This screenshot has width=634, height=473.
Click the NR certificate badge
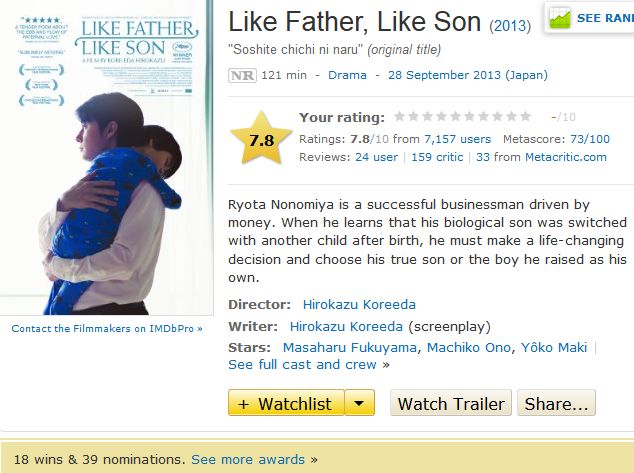pos(241,75)
